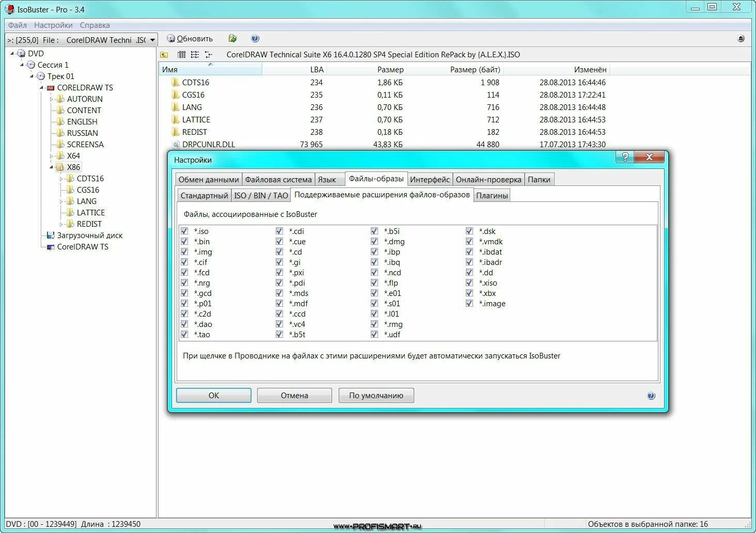The width and height of the screenshot is (756, 533).
Task: Select the Трек 01 track icon
Action: tap(41, 76)
